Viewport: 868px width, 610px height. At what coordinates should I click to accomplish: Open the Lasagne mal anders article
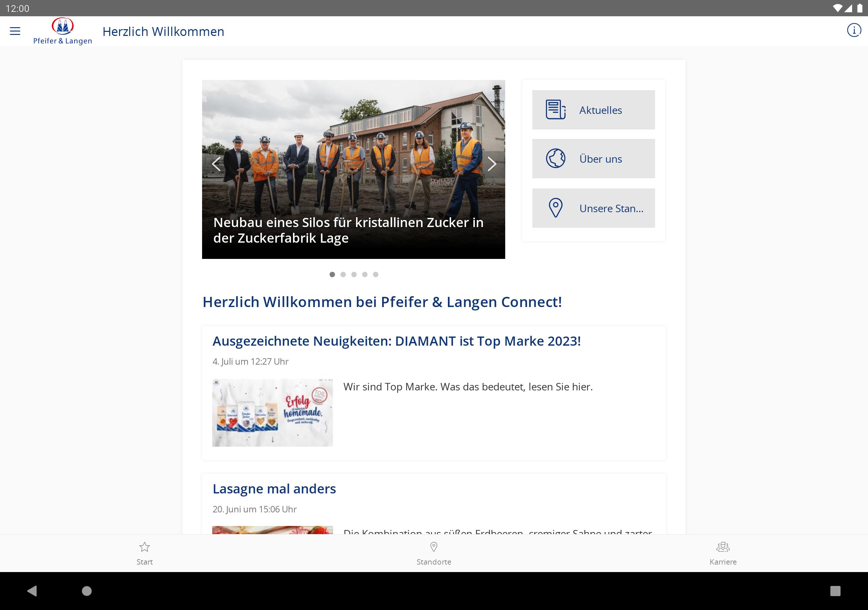click(274, 489)
